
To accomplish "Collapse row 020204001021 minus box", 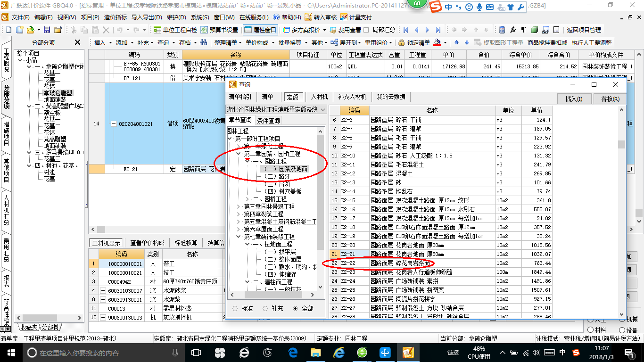I will click(113, 123).
